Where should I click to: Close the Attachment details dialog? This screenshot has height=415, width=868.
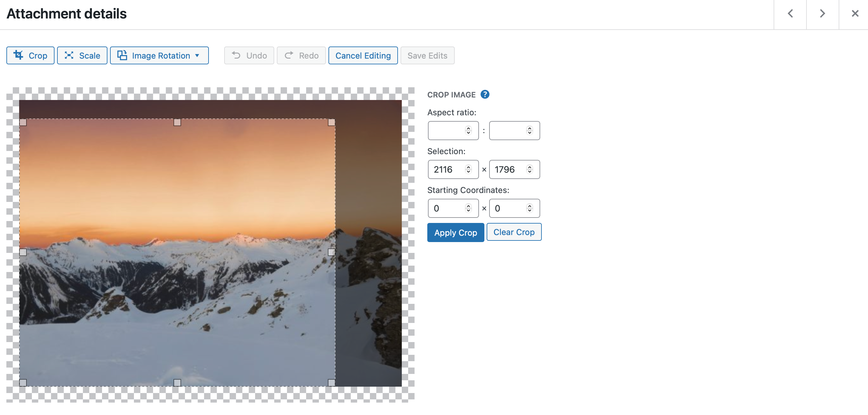[x=855, y=13]
